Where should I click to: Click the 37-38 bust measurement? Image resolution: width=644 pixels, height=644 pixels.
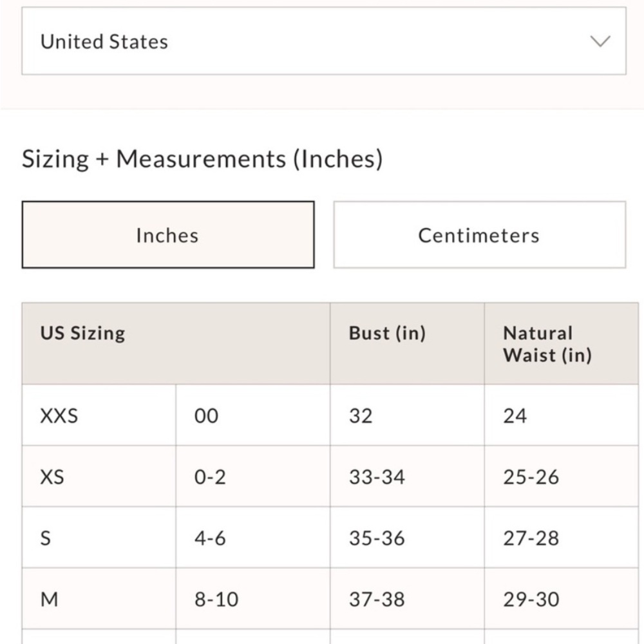(x=377, y=599)
